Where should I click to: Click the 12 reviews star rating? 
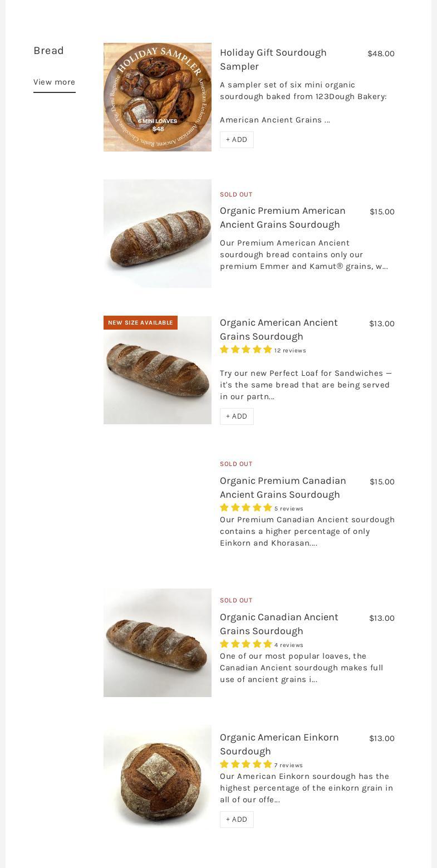click(x=262, y=350)
